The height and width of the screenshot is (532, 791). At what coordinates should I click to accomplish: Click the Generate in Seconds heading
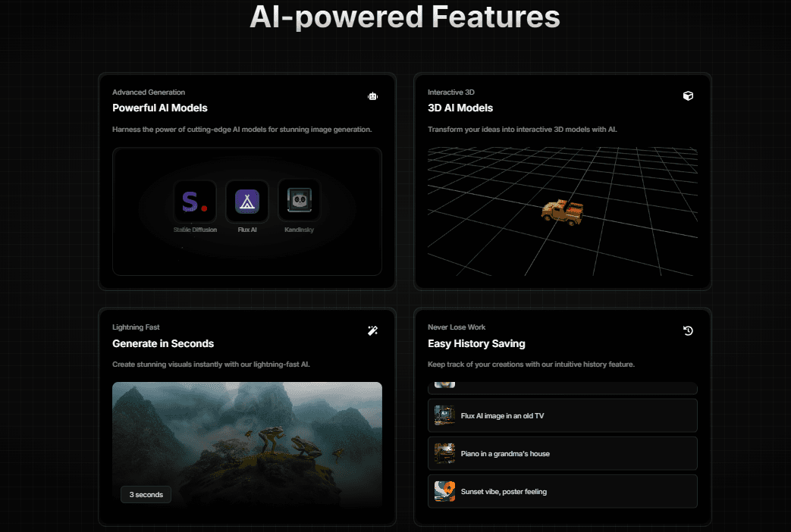163,343
